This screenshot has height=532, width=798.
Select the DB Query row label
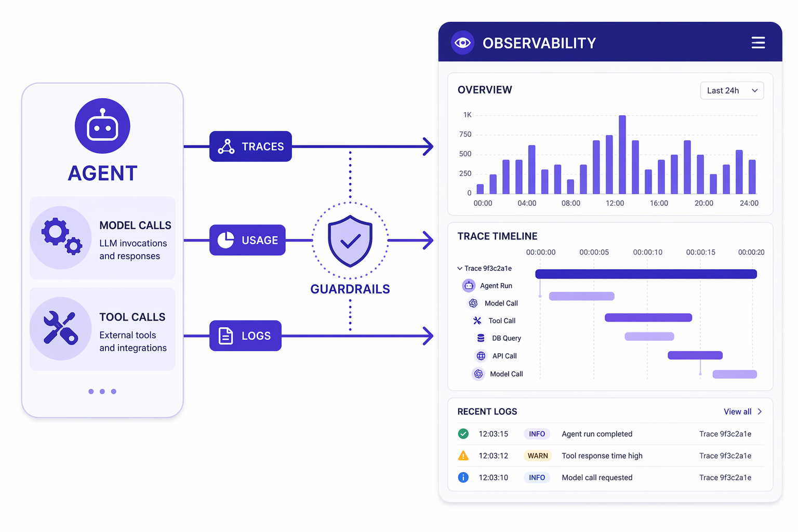(507, 338)
